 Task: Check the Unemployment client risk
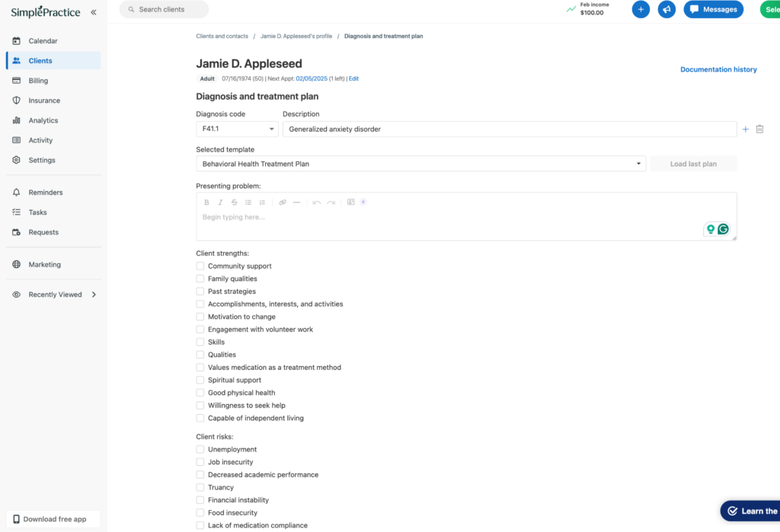pos(200,449)
